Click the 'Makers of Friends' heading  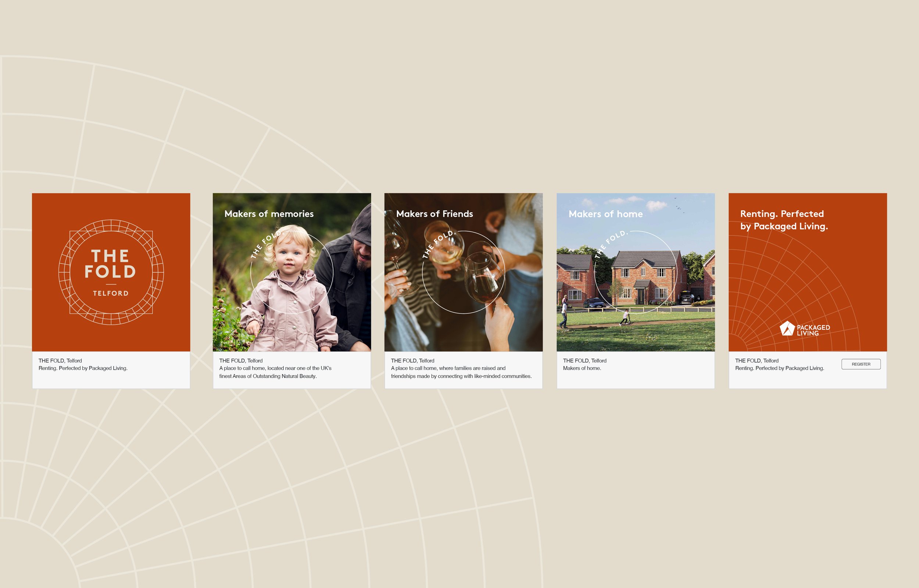click(435, 214)
